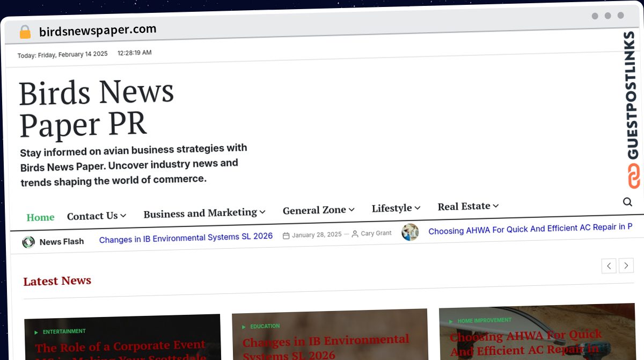Expand the Business and Marketing chevron
644x360 pixels.
click(262, 212)
